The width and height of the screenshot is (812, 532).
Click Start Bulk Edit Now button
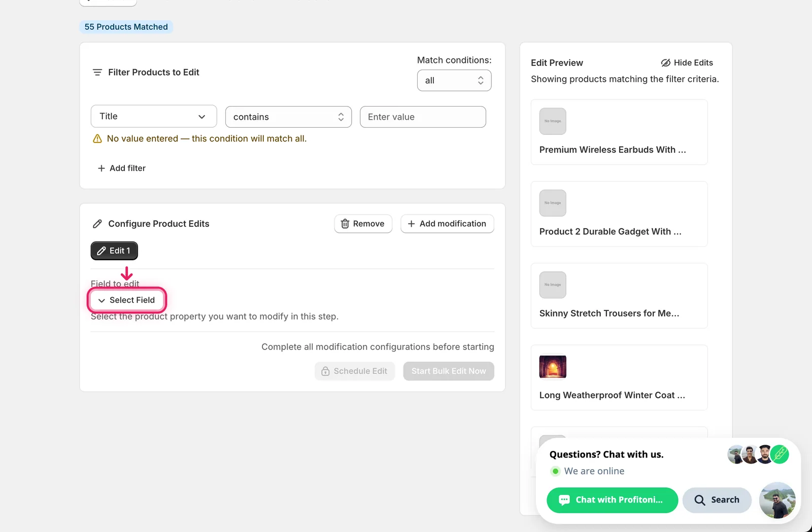coord(449,371)
